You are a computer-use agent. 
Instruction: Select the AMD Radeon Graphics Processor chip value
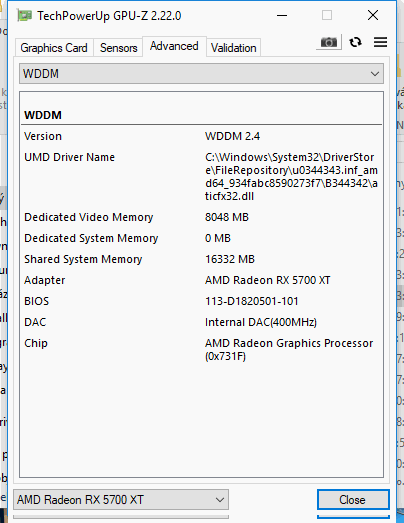tap(289, 350)
